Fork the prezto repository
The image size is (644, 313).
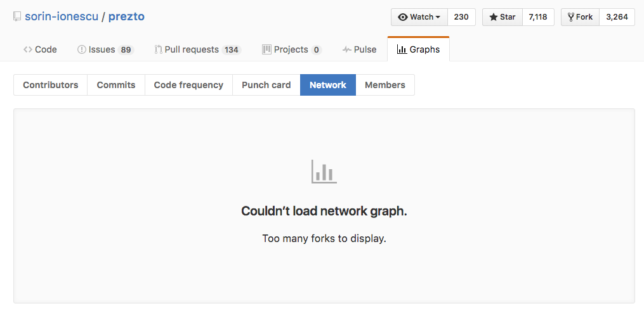[580, 17]
